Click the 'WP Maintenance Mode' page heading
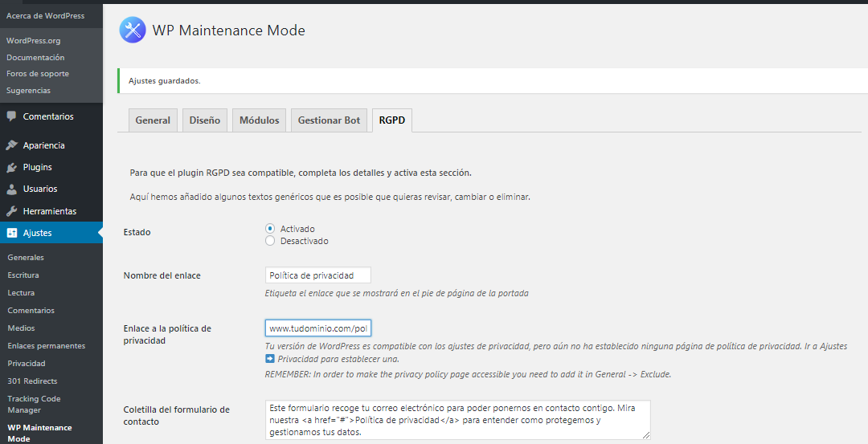The width and height of the screenshot is (868, 444). coord(228,30)
